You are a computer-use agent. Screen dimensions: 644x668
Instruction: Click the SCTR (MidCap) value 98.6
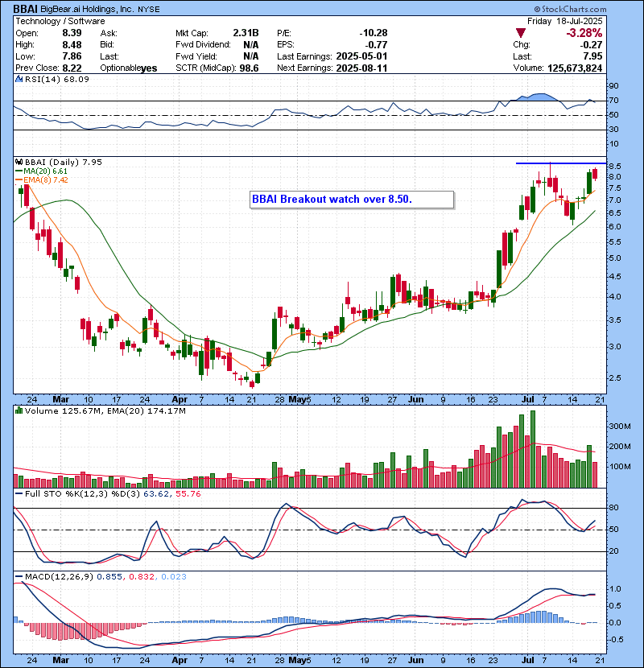coord(249,68)
